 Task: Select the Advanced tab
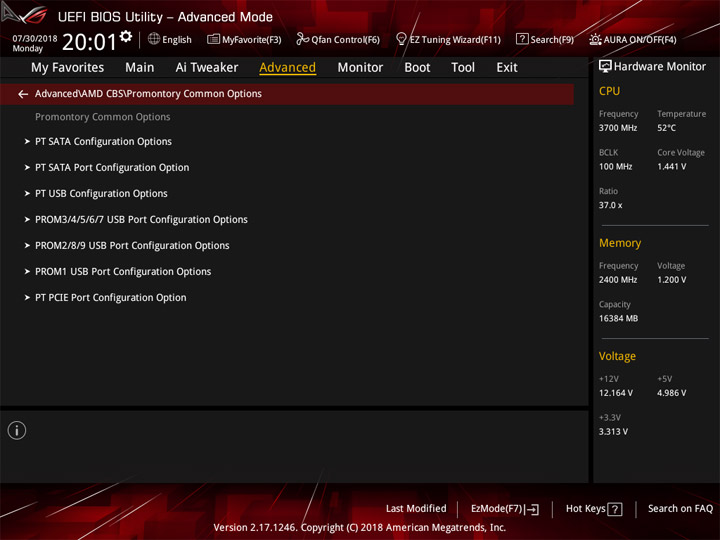(x=287, y=68)
